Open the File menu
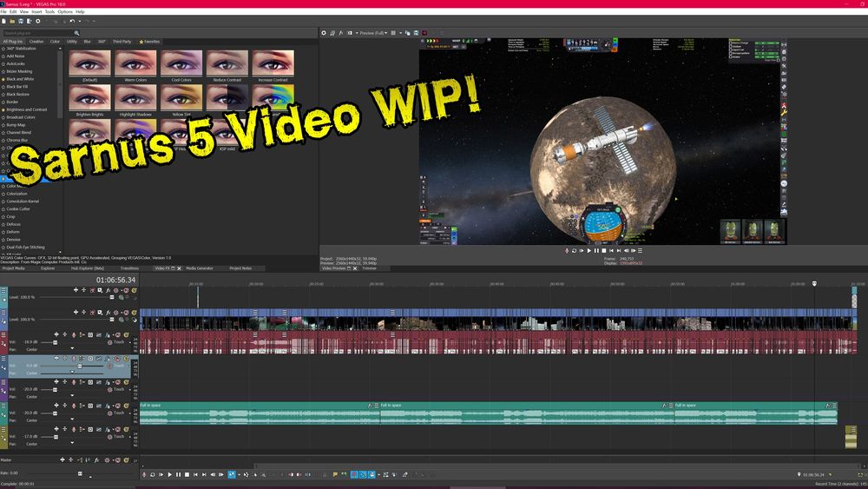 coord(3,11)
